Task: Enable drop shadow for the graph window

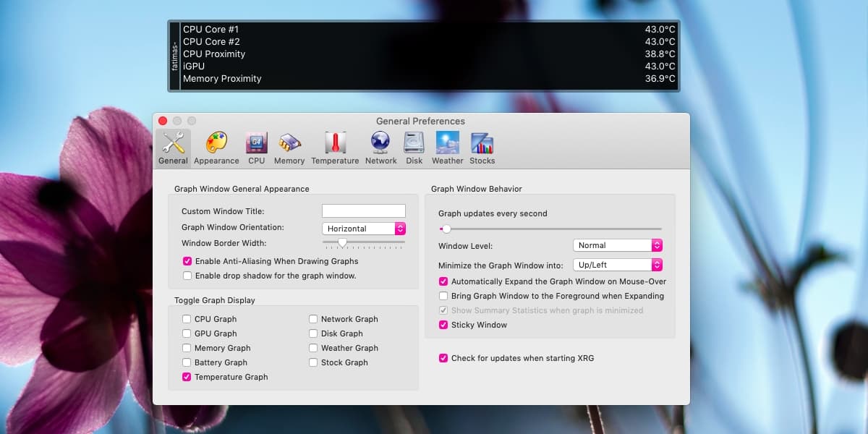Action: click(187, 276)
